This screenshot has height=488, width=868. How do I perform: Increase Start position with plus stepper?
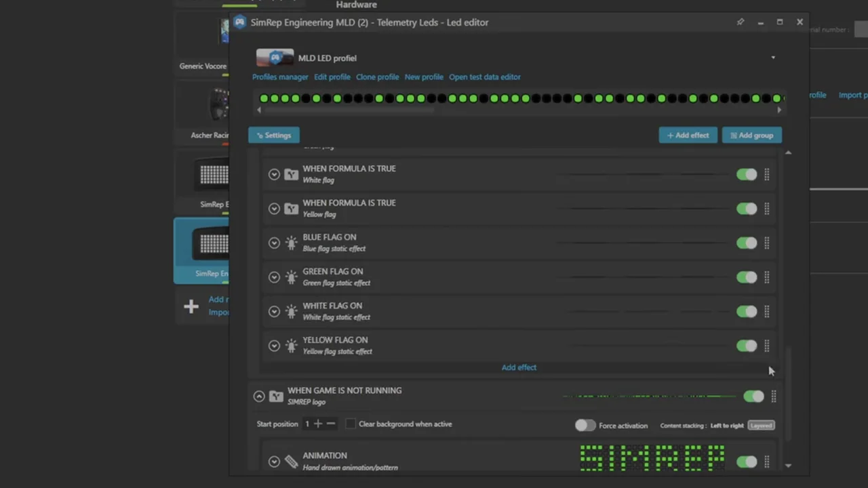318,424
